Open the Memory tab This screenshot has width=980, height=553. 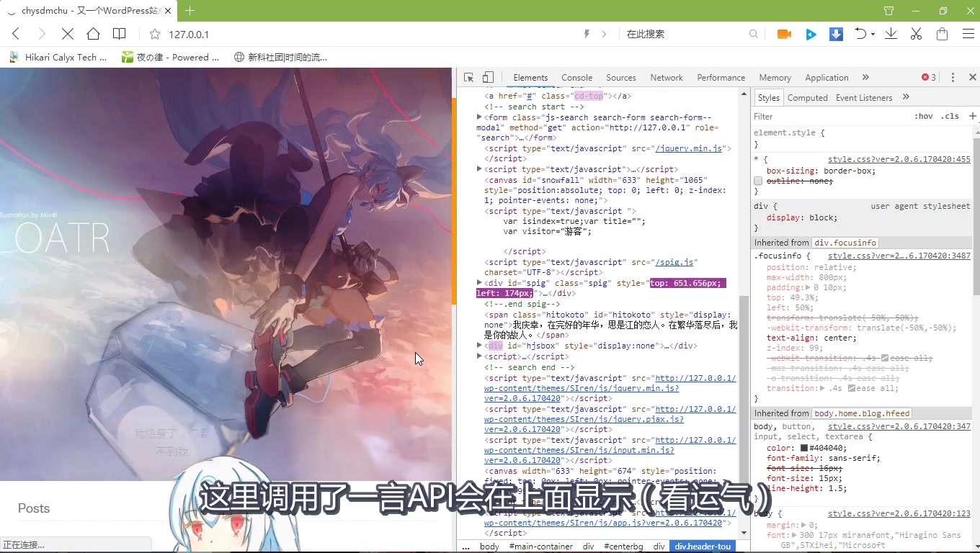[775, 77]
